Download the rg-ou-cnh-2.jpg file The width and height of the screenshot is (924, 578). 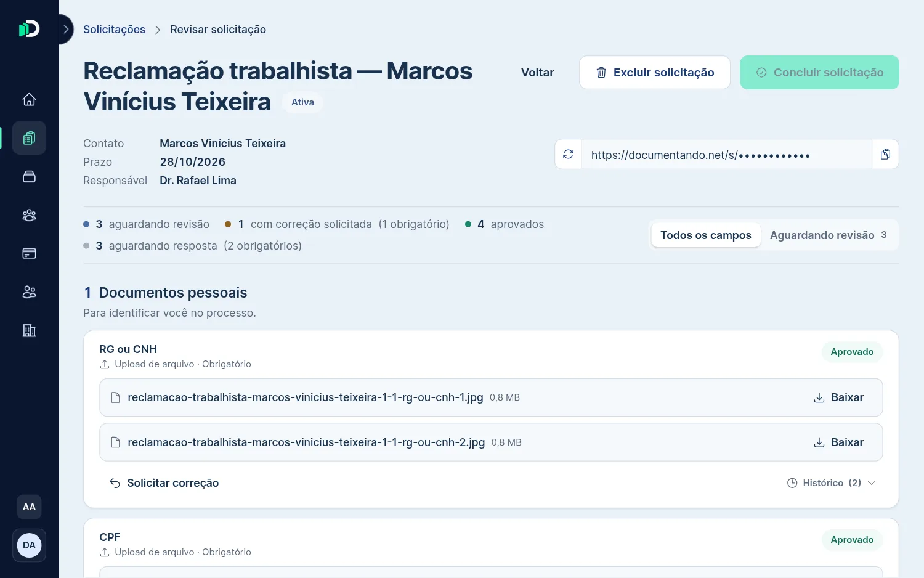pos(838,442)
